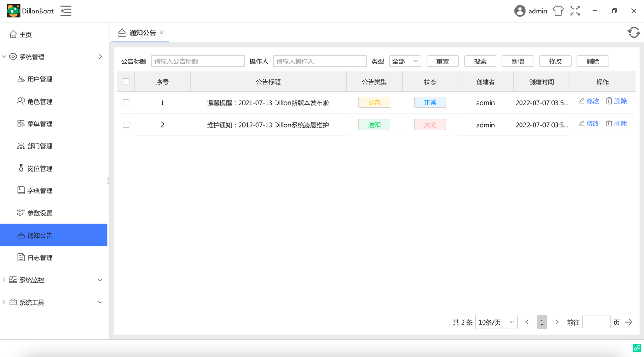Image resolution: width=644 pixels, height=357 pixels.
Task: Focus the 操作人 input field
Action: 320,61
